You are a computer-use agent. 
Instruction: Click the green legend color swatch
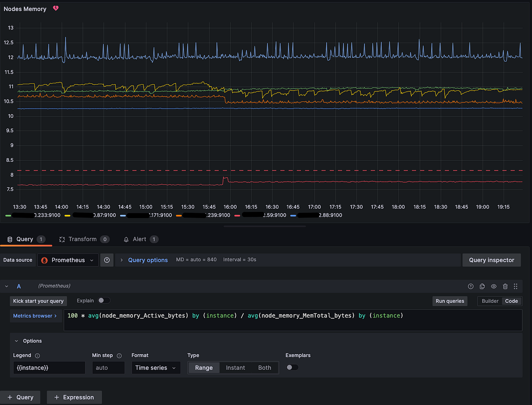[8, 215]
